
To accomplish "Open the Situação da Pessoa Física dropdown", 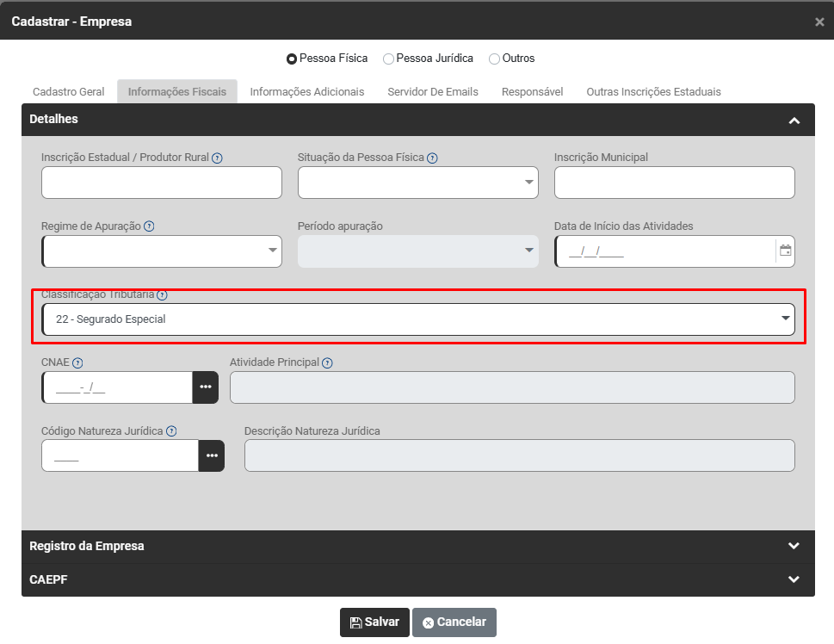I will [417, 183].
